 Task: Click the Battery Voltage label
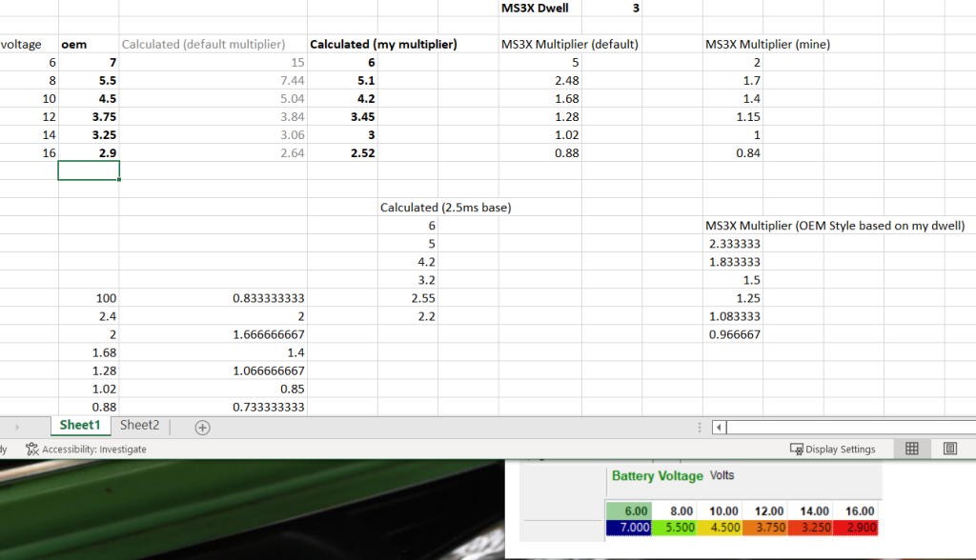click(x=658, y=475)
